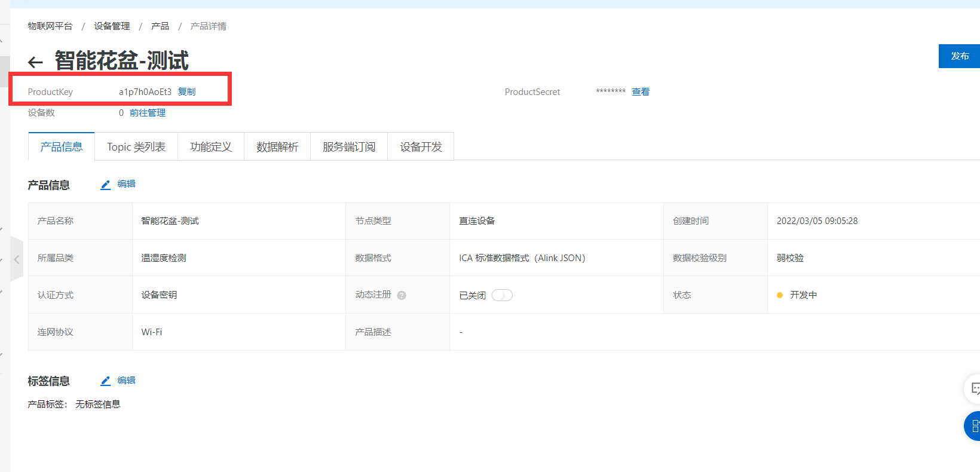
Task: Click the 产品名称 table label
Action: pos(56,221)
